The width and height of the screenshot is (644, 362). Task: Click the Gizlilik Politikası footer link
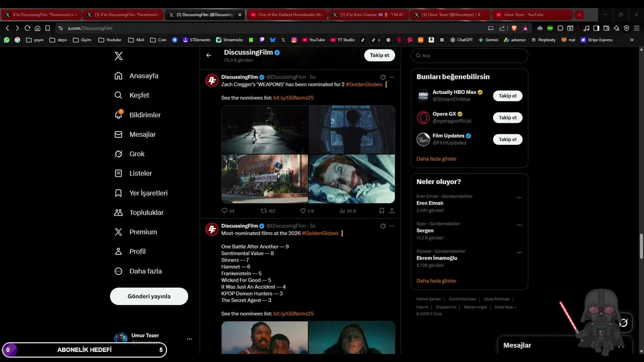[463, 299]
